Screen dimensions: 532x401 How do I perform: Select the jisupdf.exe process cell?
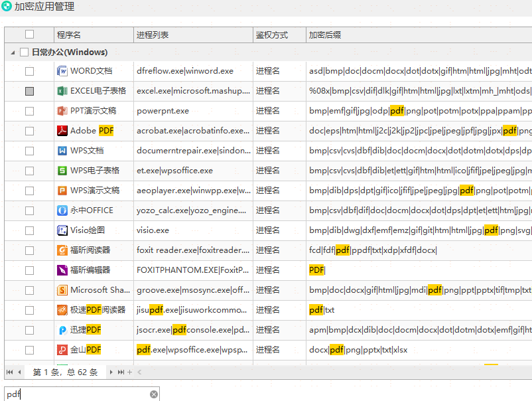[x=194, y=310]
